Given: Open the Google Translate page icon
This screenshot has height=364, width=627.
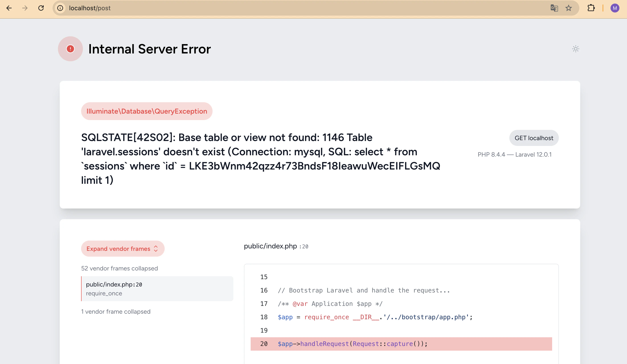Looking at the screenshot, I should (554, 8).
